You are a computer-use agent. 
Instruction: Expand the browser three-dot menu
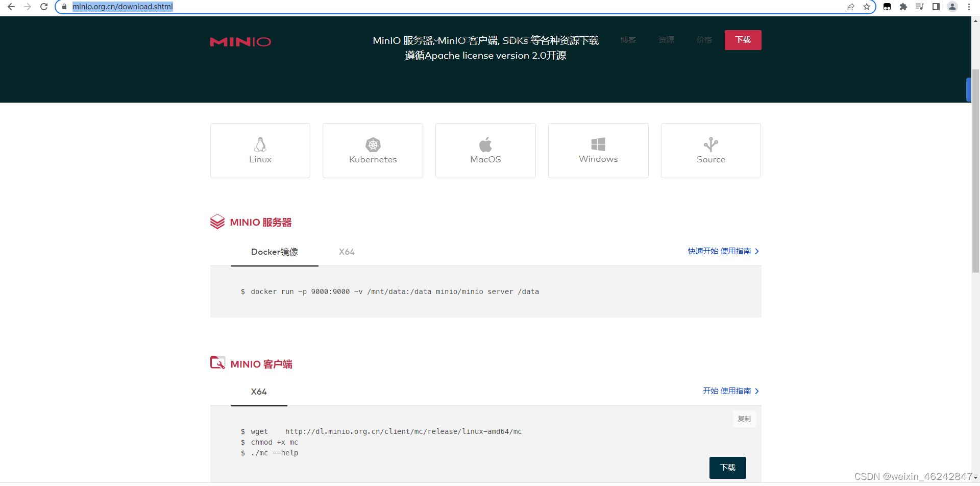[x=969, y=7]
